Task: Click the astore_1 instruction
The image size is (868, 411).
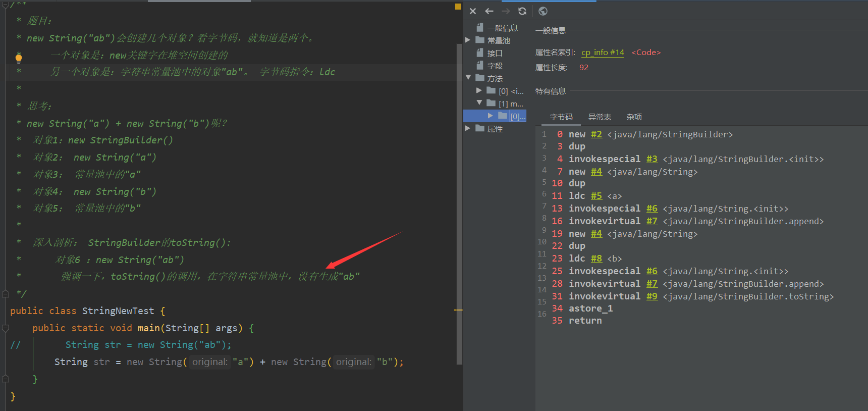Action: click(590, 309)
